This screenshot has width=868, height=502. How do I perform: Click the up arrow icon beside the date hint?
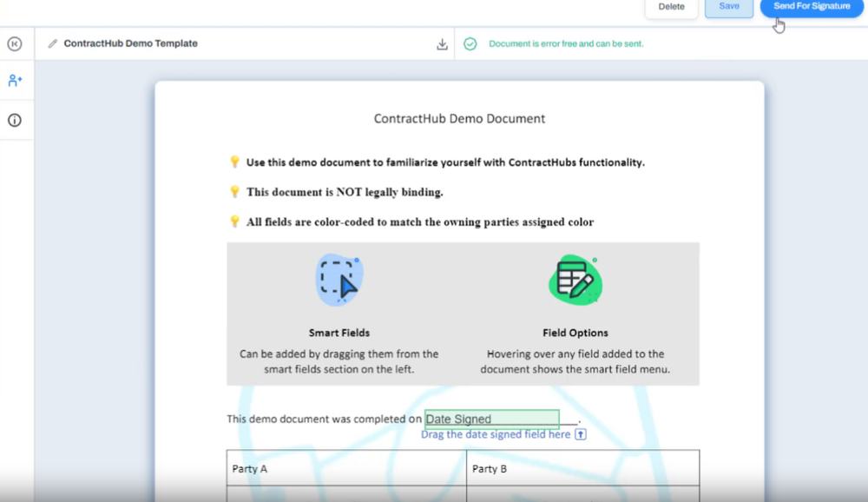click(580, 434)
